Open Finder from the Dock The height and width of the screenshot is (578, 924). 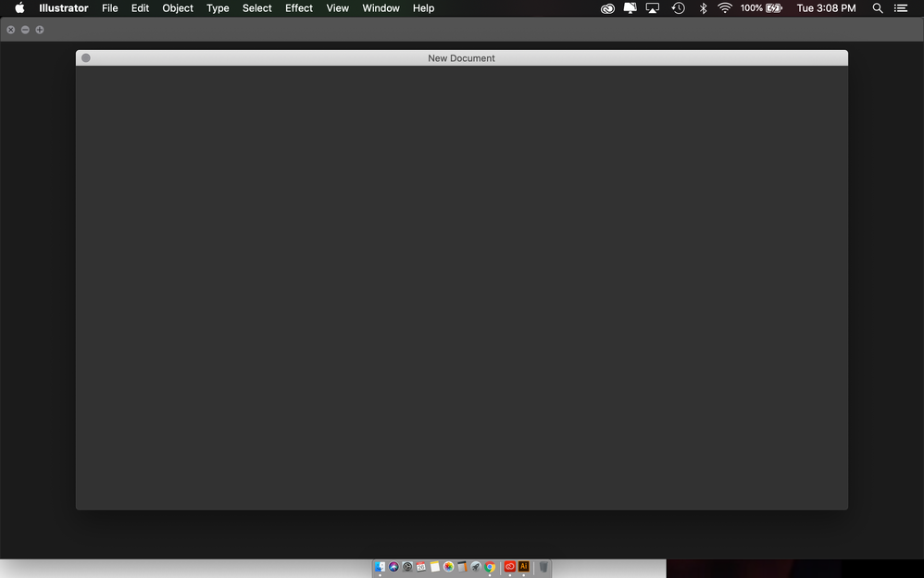coord(380,567)
